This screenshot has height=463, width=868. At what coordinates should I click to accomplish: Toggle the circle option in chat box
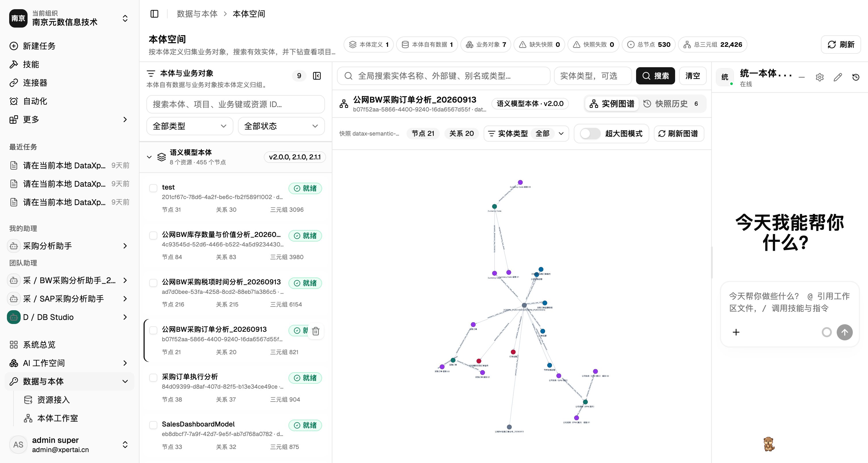coord(826,332)
